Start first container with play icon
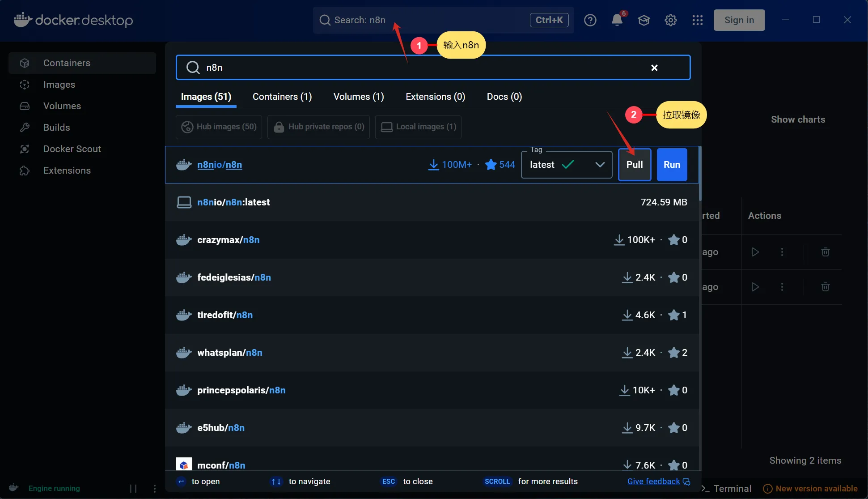 (x=755, y=252)
